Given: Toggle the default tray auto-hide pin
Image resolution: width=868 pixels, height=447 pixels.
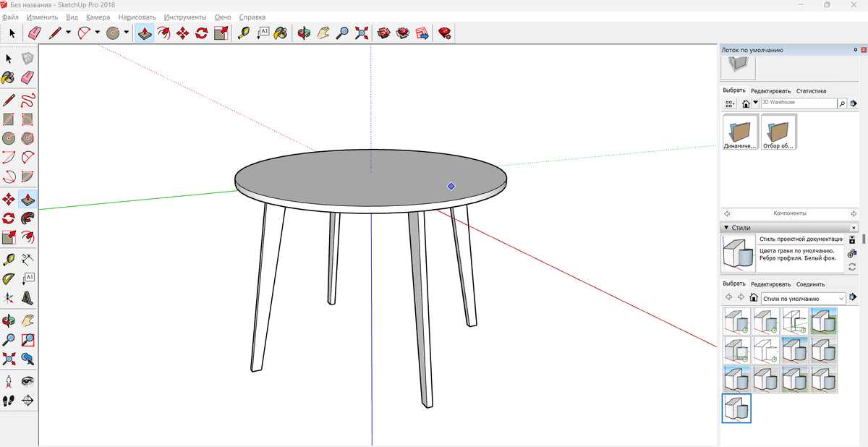Looking at the screenshot, I should (856, 50).
